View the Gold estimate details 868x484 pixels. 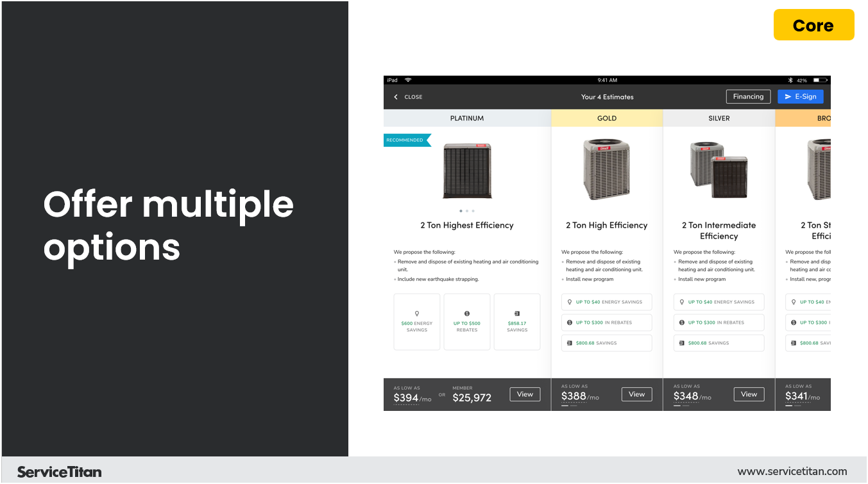[x=636, y=394]
